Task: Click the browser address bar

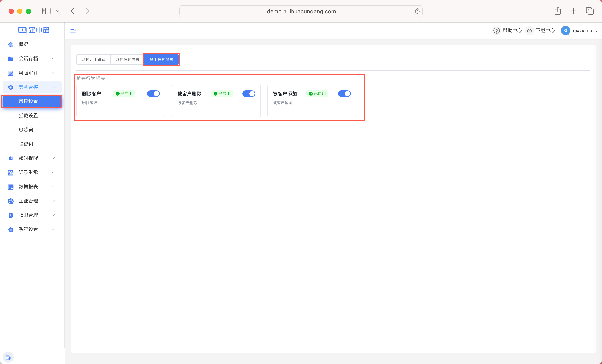Action: click(x=301, y=11)
